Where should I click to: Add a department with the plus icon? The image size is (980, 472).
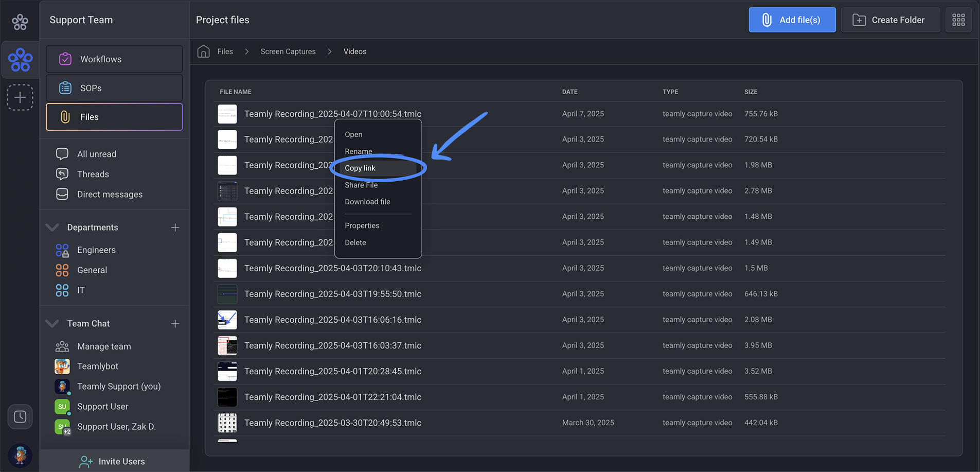(175, 228)
